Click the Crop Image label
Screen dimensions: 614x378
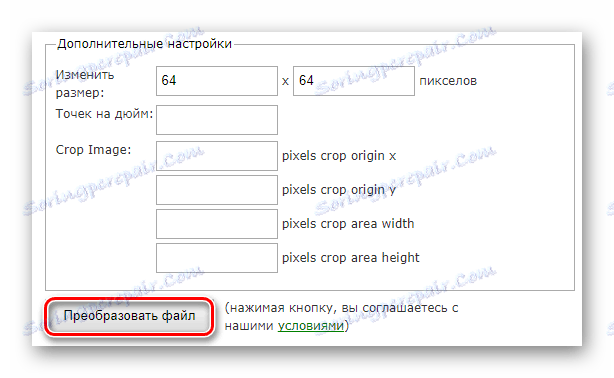[93, 150]
